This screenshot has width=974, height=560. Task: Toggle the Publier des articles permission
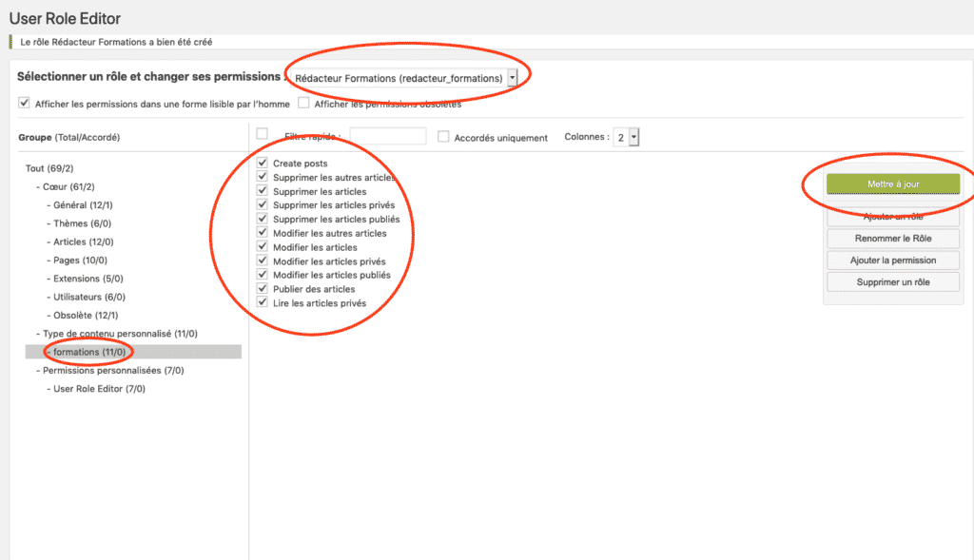pyautogui.click(x=262, y=288)
